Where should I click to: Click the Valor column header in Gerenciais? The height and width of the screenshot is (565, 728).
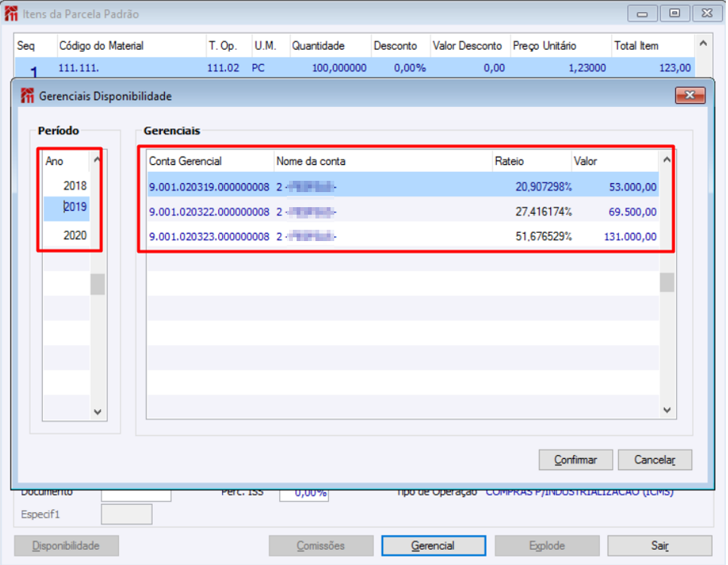tap(615, 161)
